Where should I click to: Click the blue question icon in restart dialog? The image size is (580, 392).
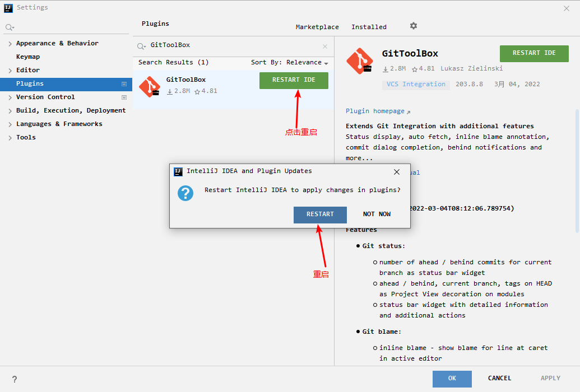[x=185, y=193]
